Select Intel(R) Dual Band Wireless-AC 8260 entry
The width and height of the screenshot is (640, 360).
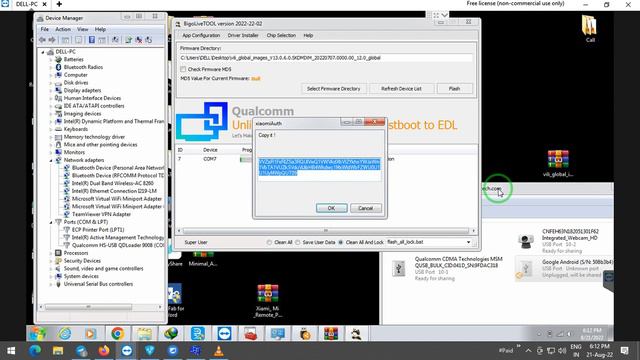tap(113, 183)
